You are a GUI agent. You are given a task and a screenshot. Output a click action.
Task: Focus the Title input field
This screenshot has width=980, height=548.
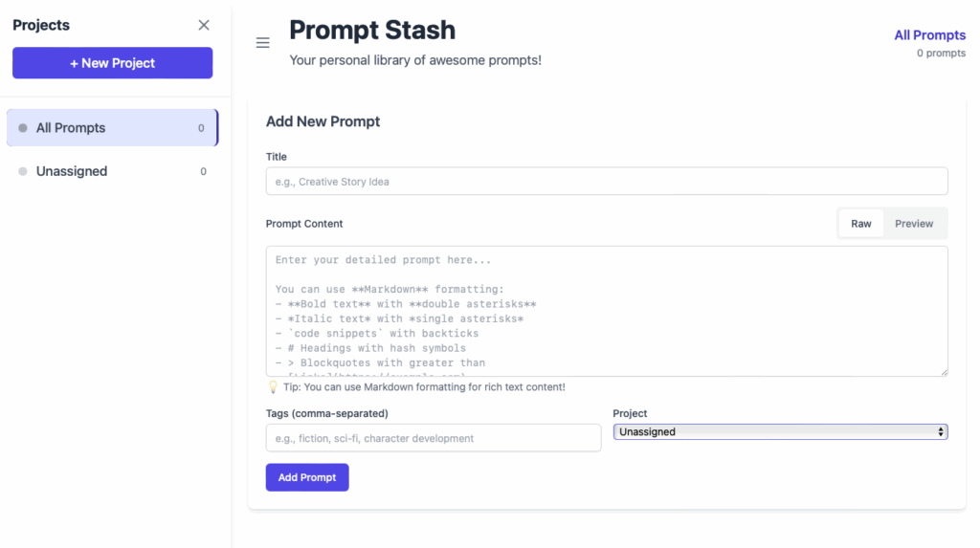tap(607, 182)
